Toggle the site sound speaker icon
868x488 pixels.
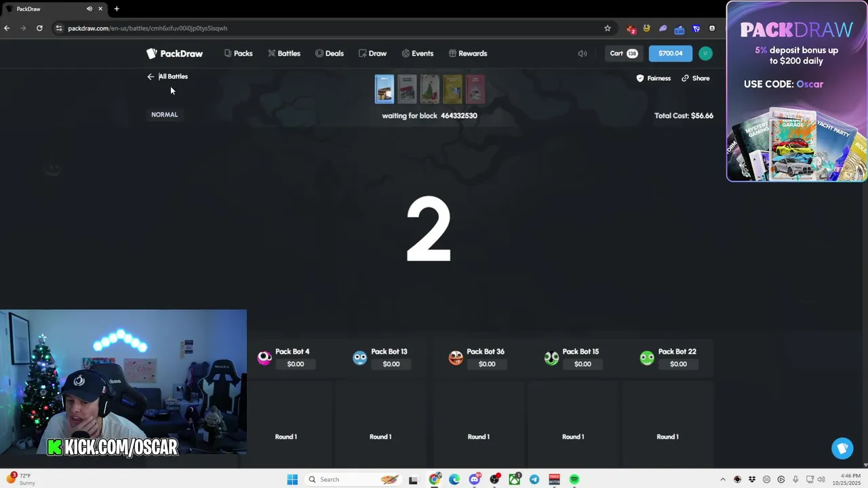click(x=582, y=54)
